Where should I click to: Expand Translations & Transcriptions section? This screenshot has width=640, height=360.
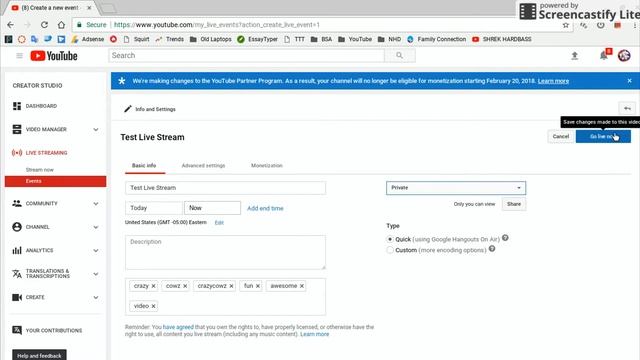[x=96, y=273]
